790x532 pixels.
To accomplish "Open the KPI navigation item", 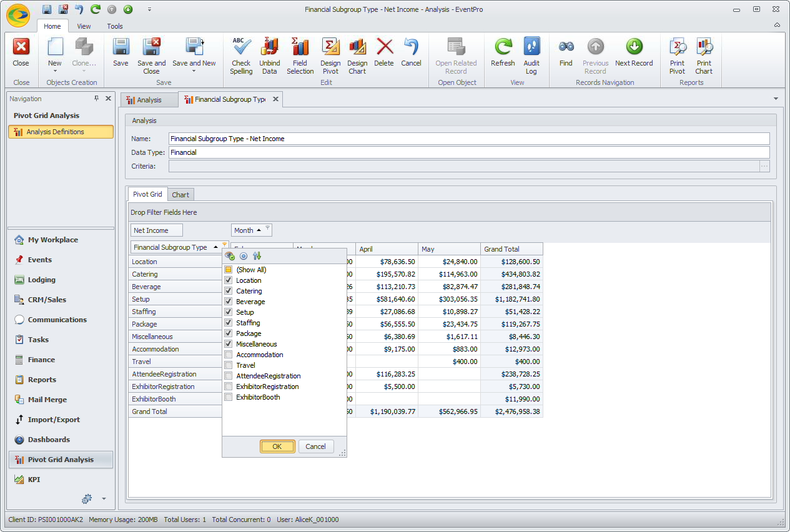I will tap(61, 480).
